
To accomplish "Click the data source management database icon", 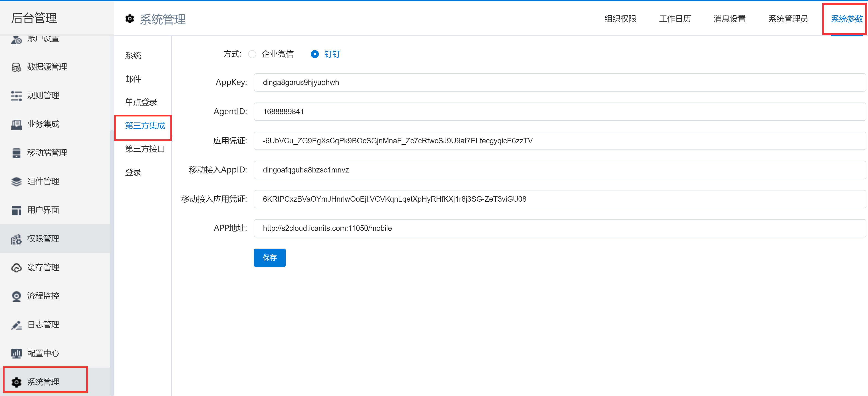I will point(16,67).
